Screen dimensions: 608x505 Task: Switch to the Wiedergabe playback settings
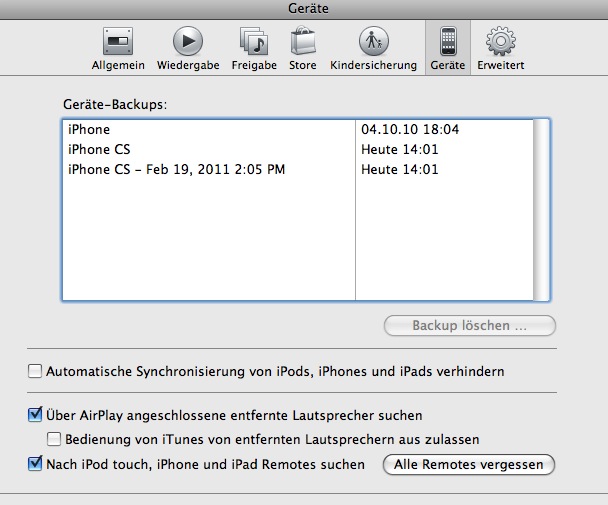[x=188, y=44]
